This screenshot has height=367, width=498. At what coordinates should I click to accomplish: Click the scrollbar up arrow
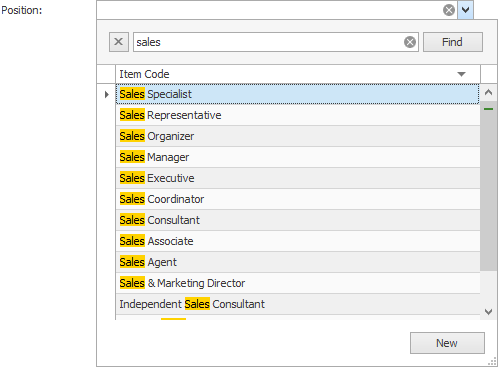(x=488, y=92)
